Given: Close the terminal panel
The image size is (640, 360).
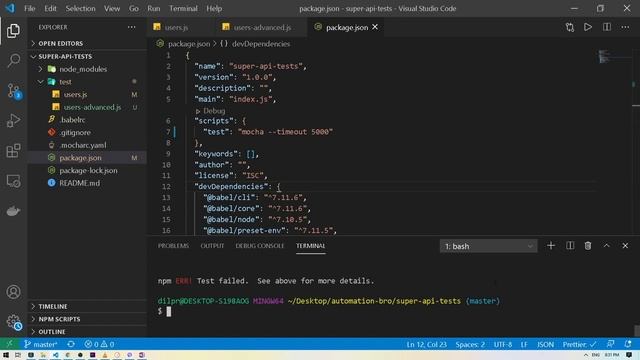Looking at the screenshot, I should [x=625, y=246].
